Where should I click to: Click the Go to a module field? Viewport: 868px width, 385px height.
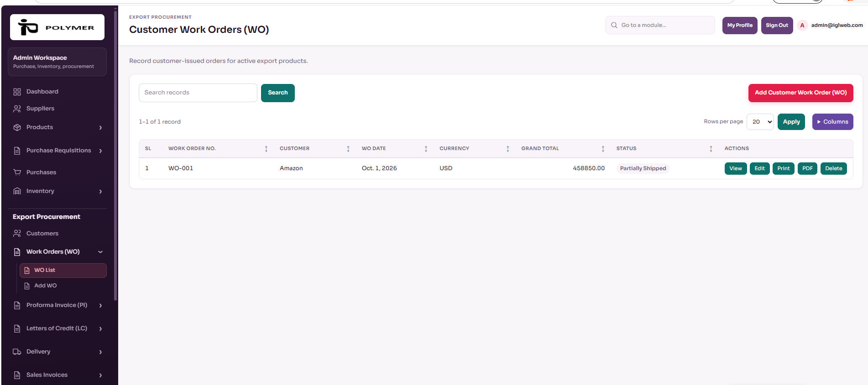660,25
